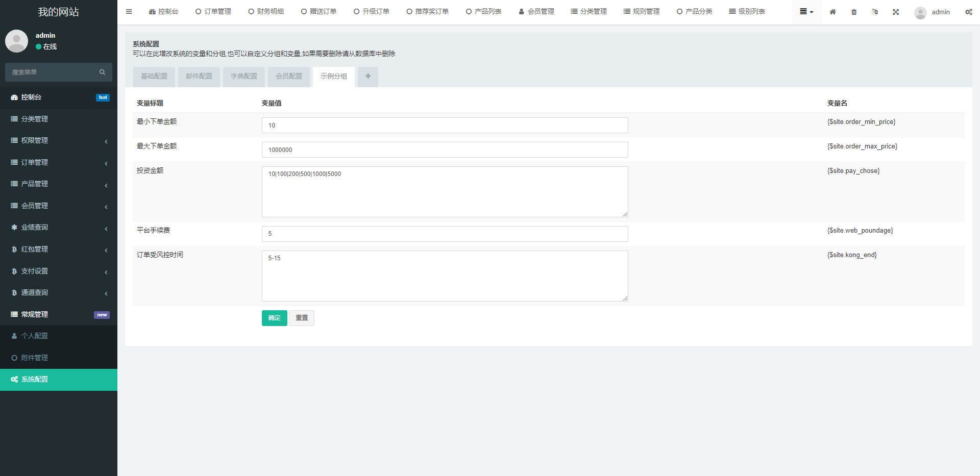The height and width of the screenshot is (476, 980).
Task: Toggle the 会员管理 sidebar submenu chevron
Action: coord(106,207)
